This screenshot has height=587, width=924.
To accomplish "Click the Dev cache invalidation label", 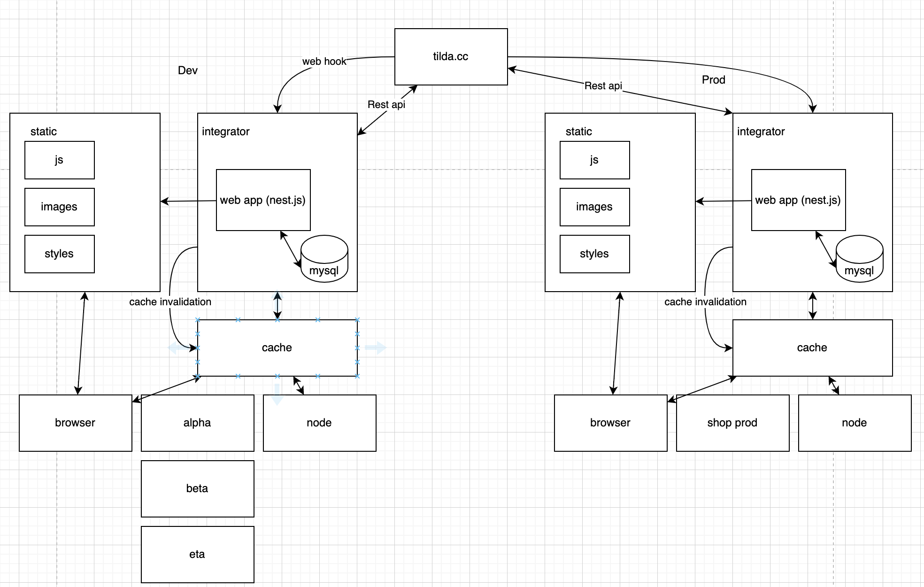I will (170, 302).
